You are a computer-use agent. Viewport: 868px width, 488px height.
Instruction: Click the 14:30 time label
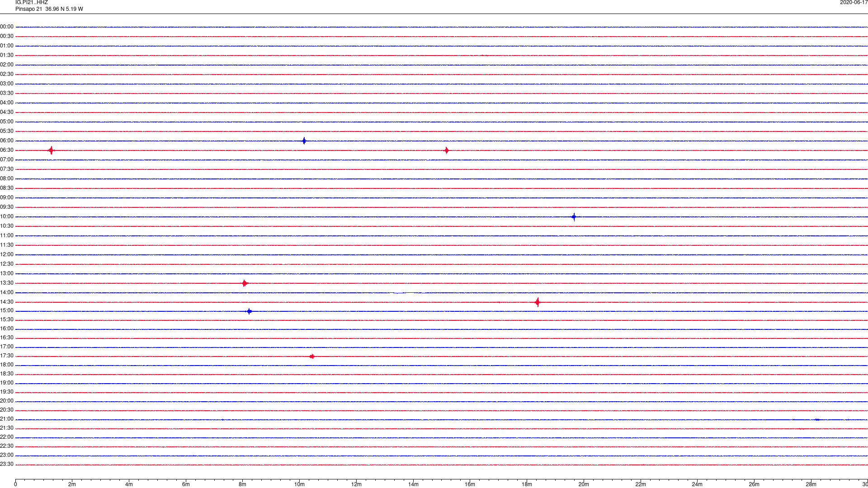(7, 302)
